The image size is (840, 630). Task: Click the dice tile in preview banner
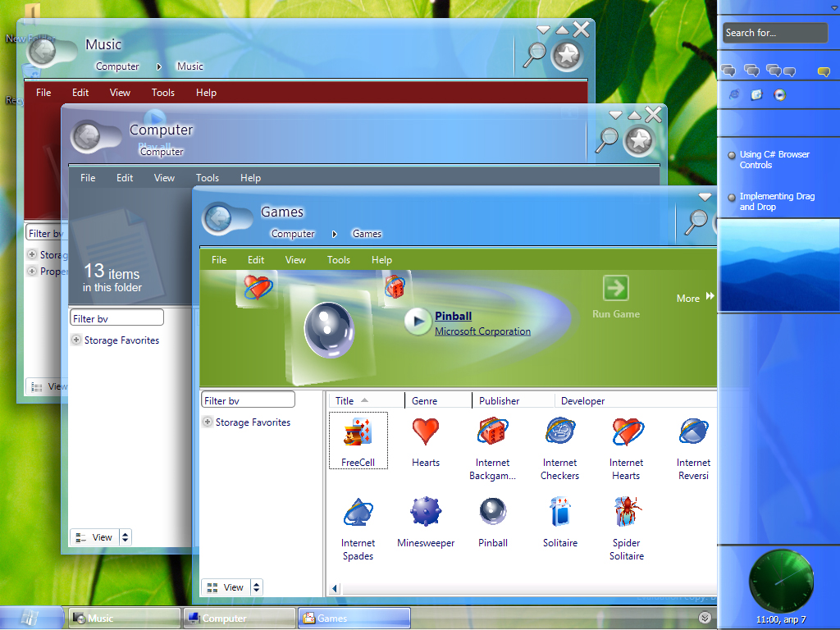(x=396, y=286)
